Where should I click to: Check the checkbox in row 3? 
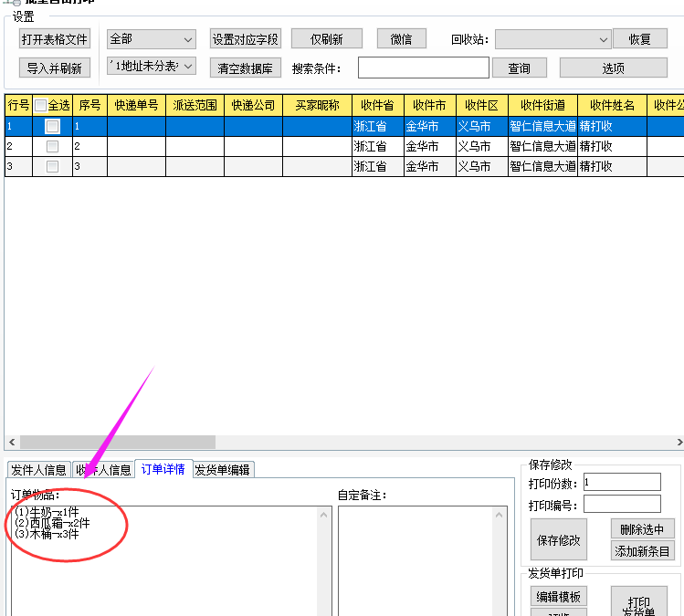click(x=53, y=166)
